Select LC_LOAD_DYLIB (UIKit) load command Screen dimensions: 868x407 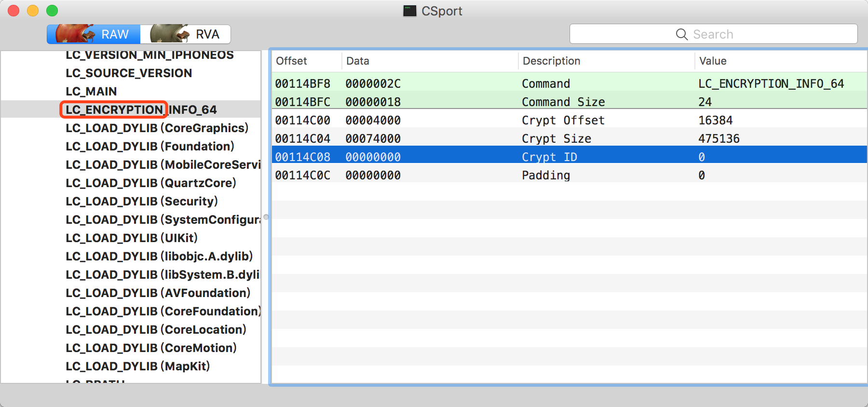click(131, 238)
